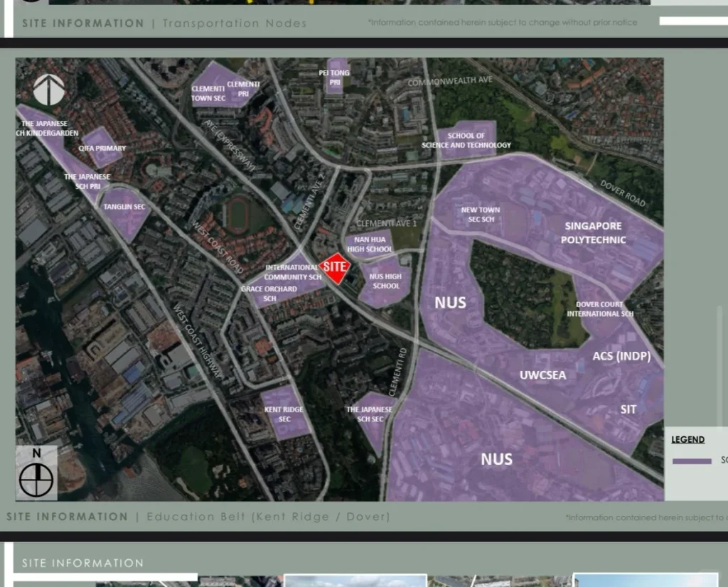Select The Japanese Sch Sec label
The height and width of the screenshot is (587, 728).
coord(370,414)
